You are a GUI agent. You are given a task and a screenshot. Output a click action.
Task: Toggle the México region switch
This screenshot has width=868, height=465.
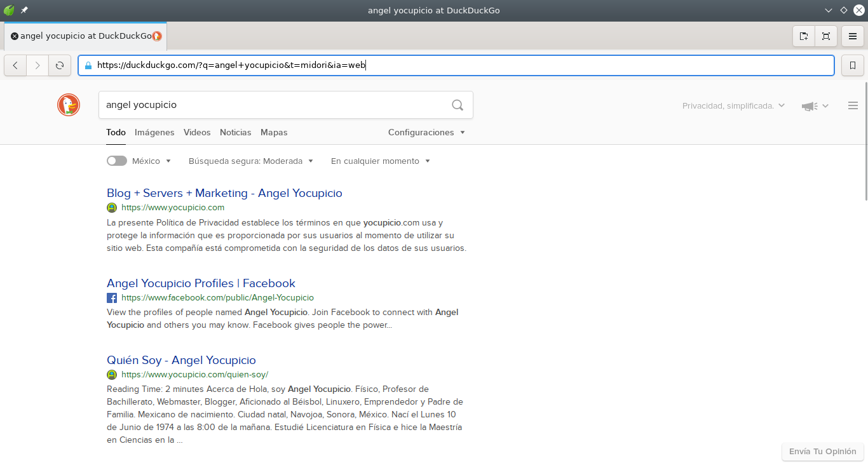pos(117,161)
